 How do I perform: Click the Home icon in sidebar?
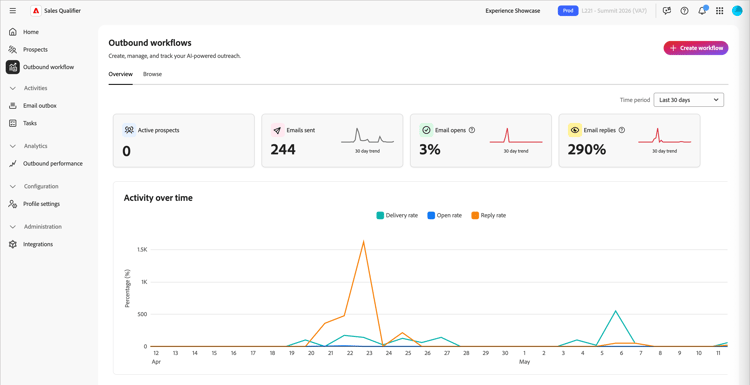13,32
